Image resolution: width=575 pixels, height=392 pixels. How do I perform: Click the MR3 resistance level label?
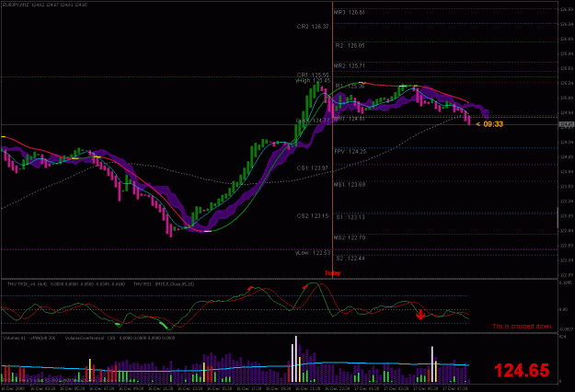point(349,13)
